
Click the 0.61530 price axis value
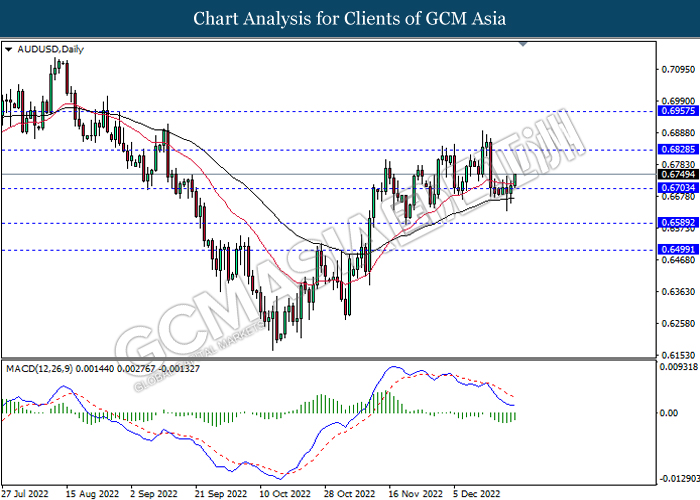coord(678,355)
